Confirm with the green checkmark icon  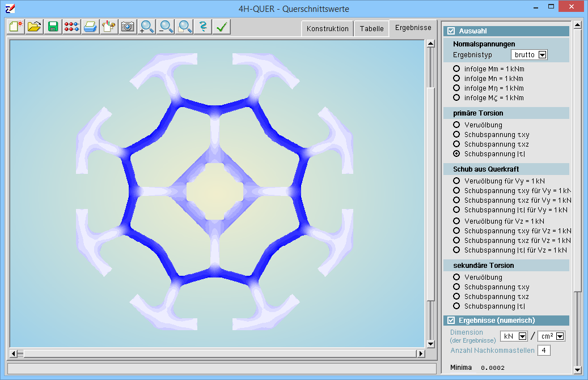(221, 27)
